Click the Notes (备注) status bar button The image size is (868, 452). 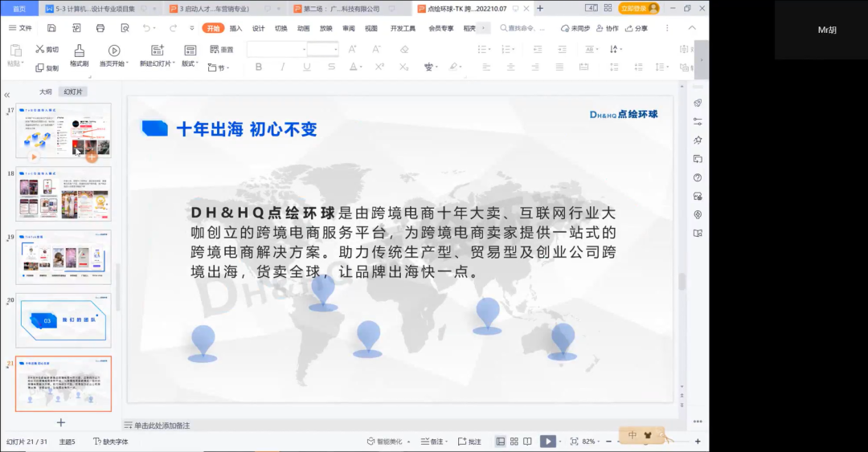pos(433,442)
